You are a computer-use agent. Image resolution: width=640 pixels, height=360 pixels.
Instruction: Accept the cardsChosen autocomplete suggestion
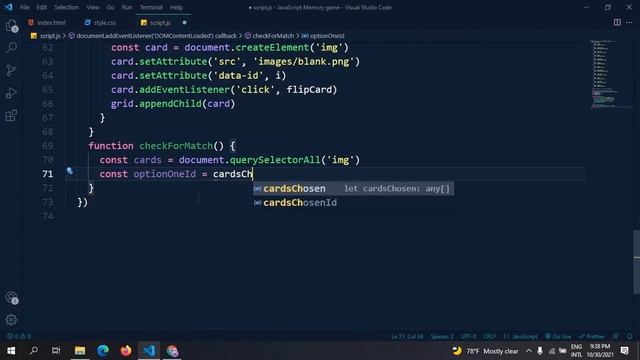coord(353,189)
